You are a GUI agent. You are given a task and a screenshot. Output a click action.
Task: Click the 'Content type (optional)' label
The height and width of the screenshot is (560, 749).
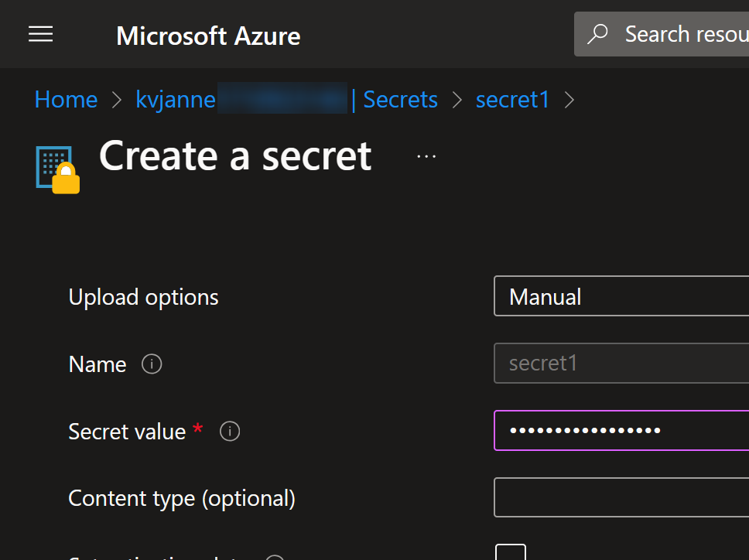(182, 498)
